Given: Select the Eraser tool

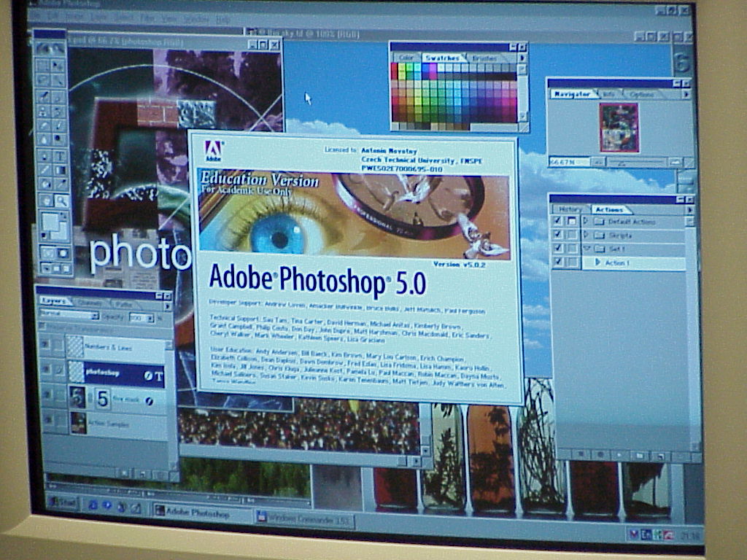Looking at the screenshot, I should point(43,125).
